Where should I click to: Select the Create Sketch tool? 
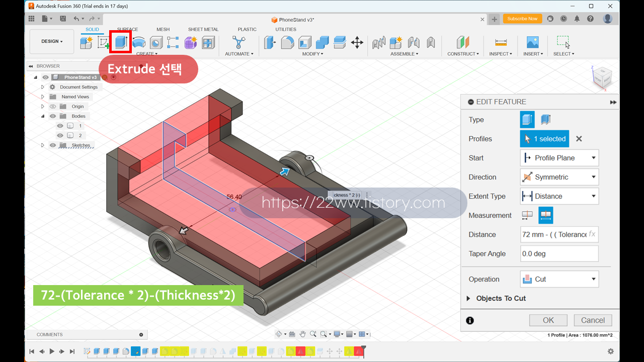[104, 42]
